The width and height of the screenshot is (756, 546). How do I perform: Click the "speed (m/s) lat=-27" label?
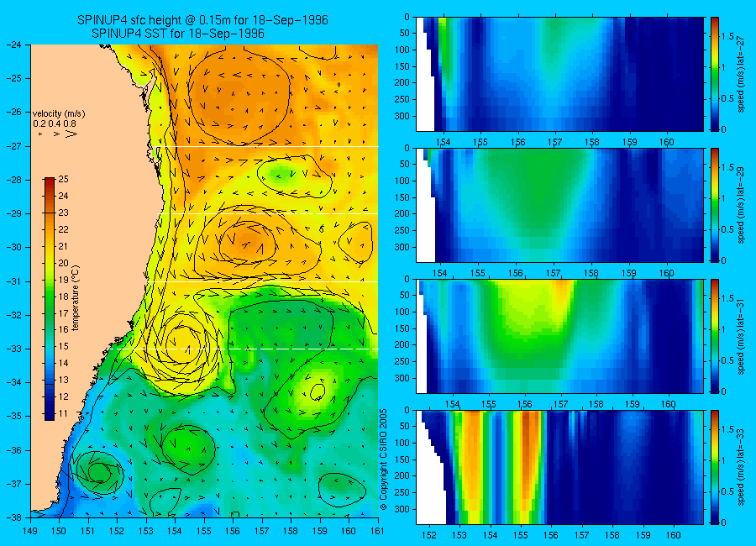tap(741, 74)
